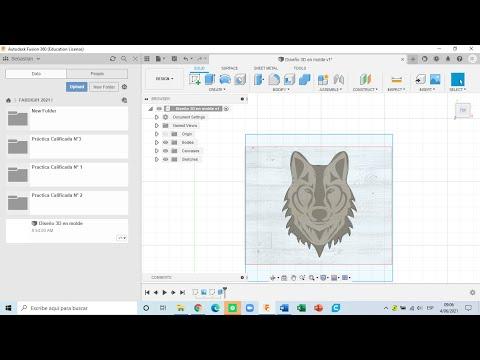Screen dimensions: 480x360
Task: Select the Joint tool in Assemble
Action: click(338, 79)
